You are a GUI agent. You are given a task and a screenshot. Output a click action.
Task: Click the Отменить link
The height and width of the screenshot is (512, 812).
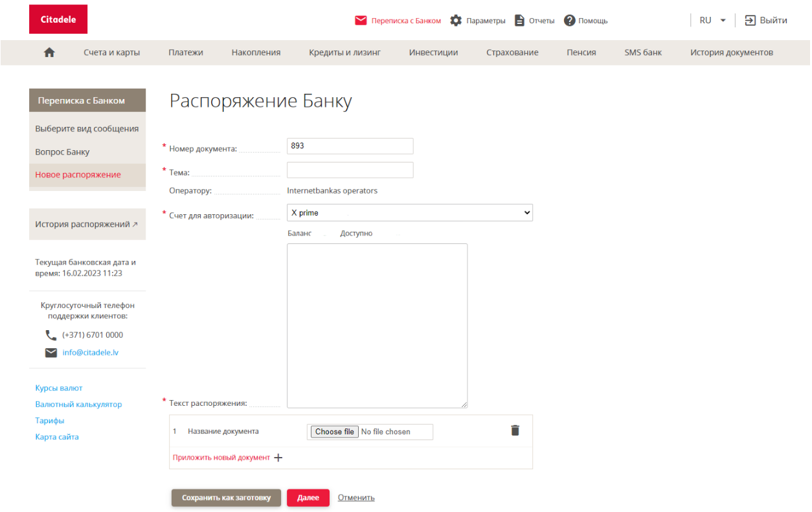pos(356,498)
